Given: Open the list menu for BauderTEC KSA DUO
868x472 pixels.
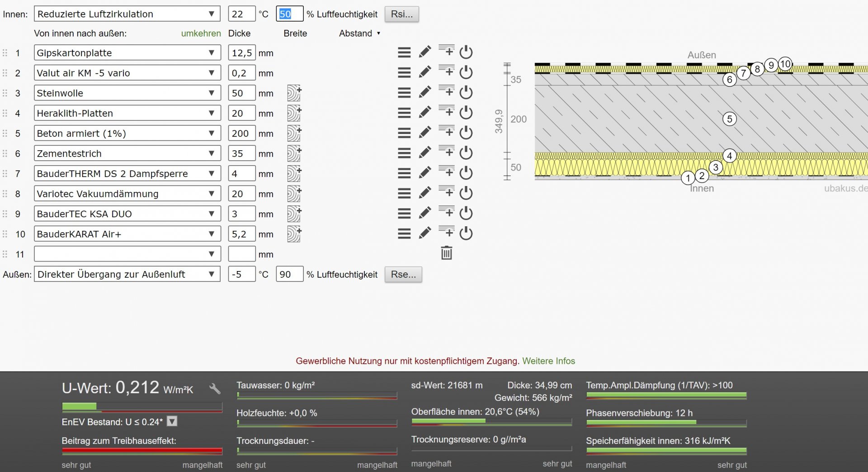Looking at the screenshot, I should tap(404, 214).
